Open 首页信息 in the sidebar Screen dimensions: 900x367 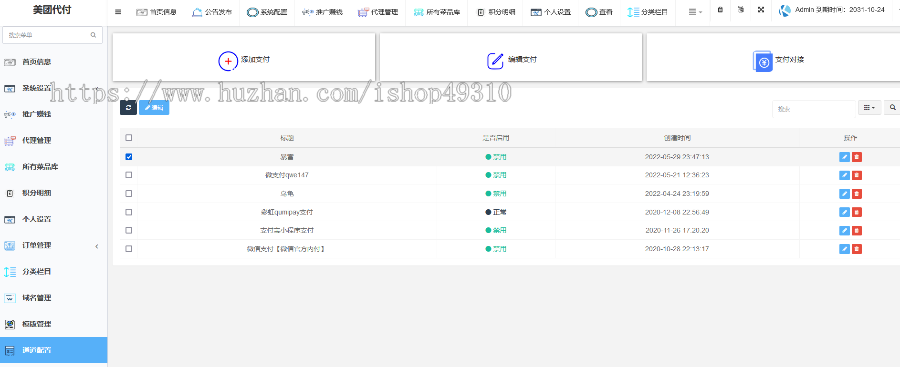pyautogui.click(x=53, y=62)
